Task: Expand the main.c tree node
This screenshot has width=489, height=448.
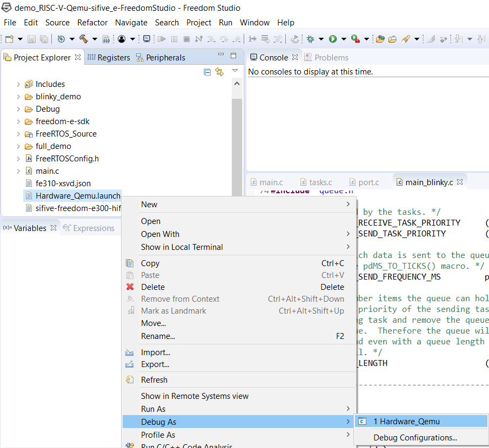Action: [x=18, y=171]
